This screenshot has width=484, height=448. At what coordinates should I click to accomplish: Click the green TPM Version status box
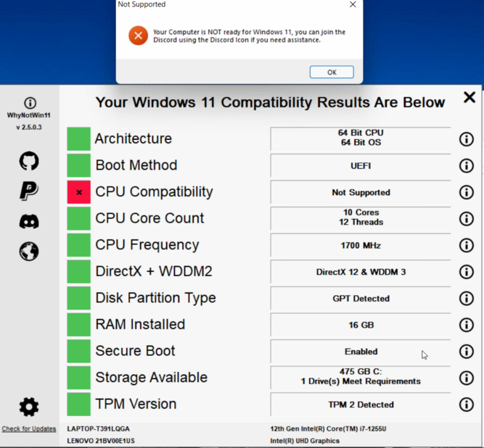tap(78, 405)
